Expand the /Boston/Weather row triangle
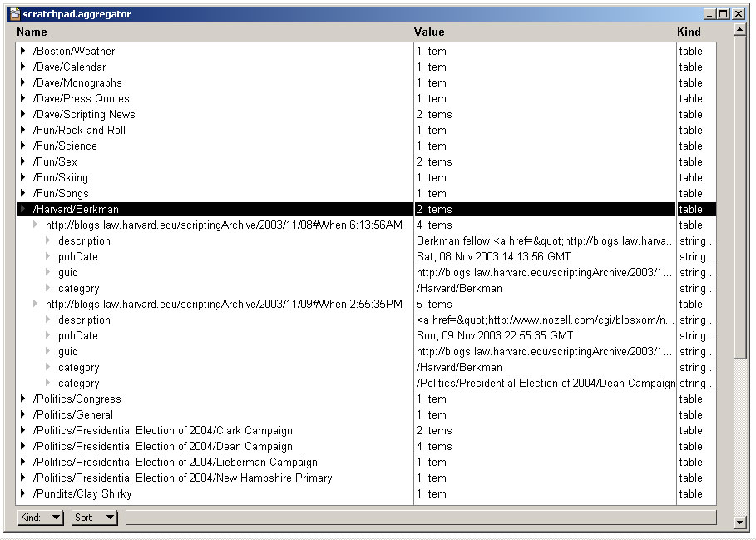 coord(23,52)
